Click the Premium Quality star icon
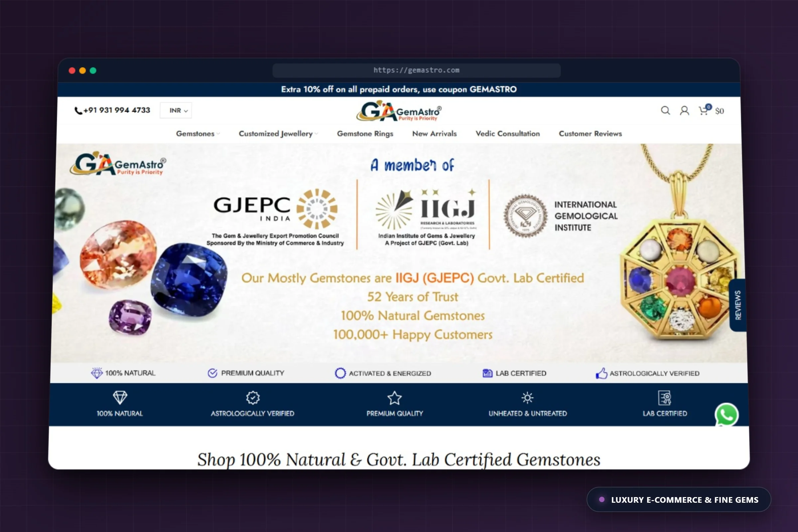Screen dimensions: 798x532 pyautogui.click(x=395, y=398)
